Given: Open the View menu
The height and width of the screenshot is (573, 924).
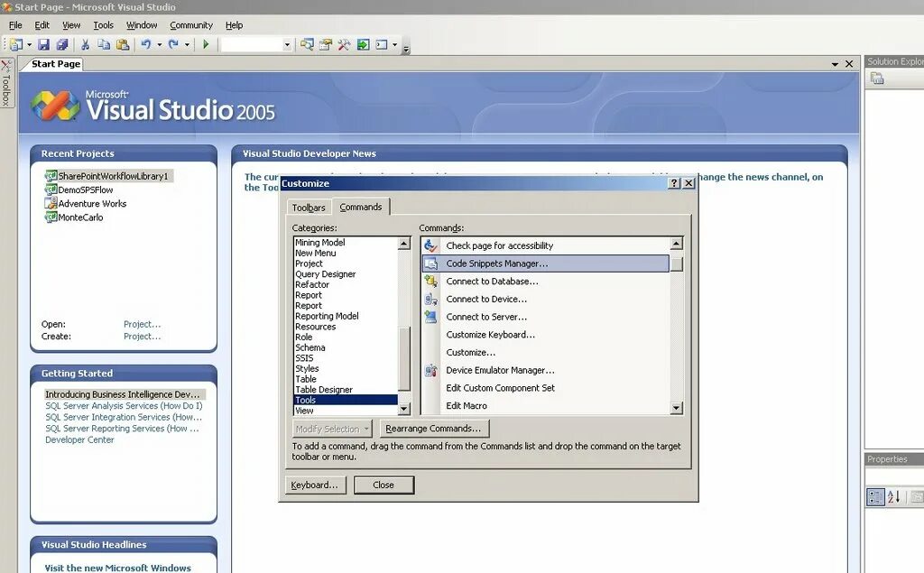Looking at the screenshot, I should click(x=71, y=25).
